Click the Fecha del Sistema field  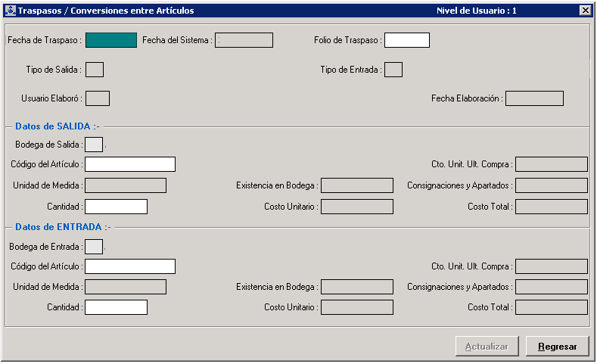coord(244,40)
